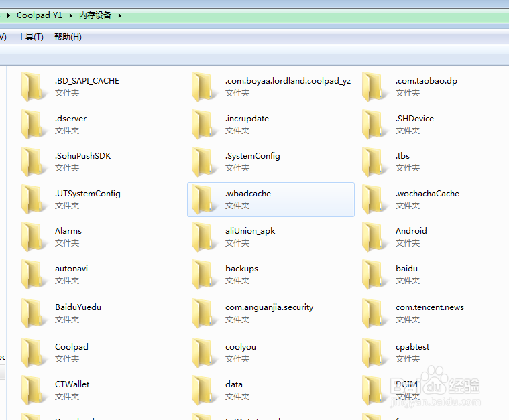
Task: Click the .SHDevice name label
Action: (x=414, y=119)
